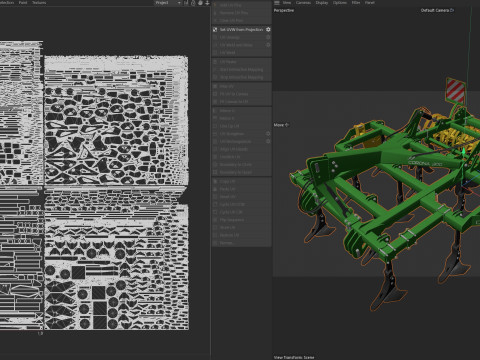The height and width of the screenshot is (360, 480).
Task: Open the viewport Display menu
Action: coord(322,3)
